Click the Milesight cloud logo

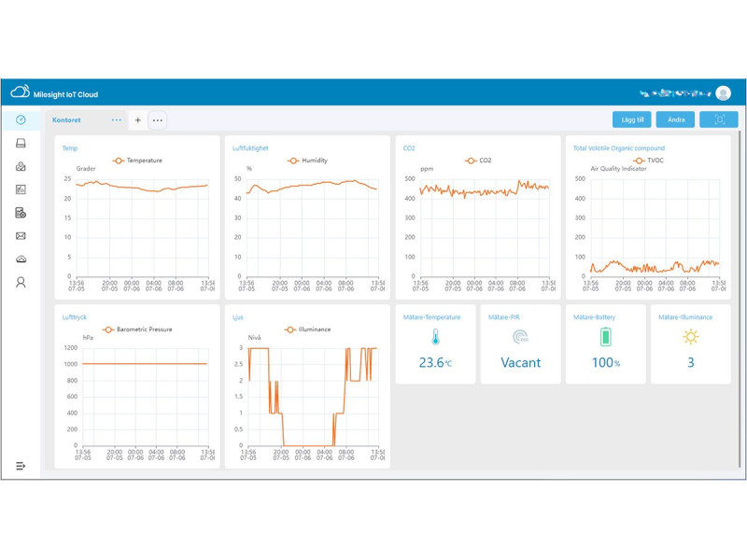pyautogui.click(x=21, y=93)
